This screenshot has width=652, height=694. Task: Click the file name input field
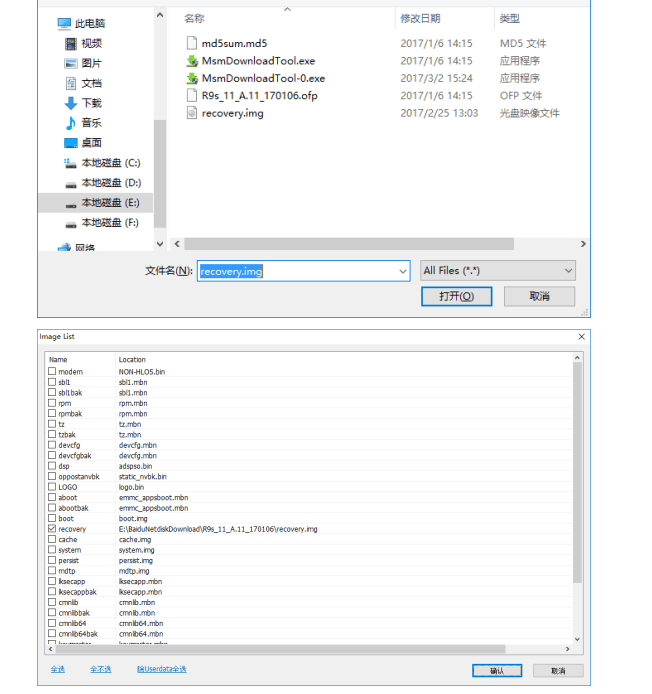tap(300, 271)
